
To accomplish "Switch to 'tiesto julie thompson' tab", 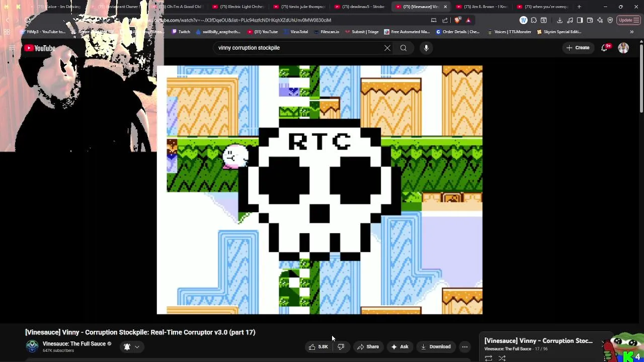I will coord(299,7).
